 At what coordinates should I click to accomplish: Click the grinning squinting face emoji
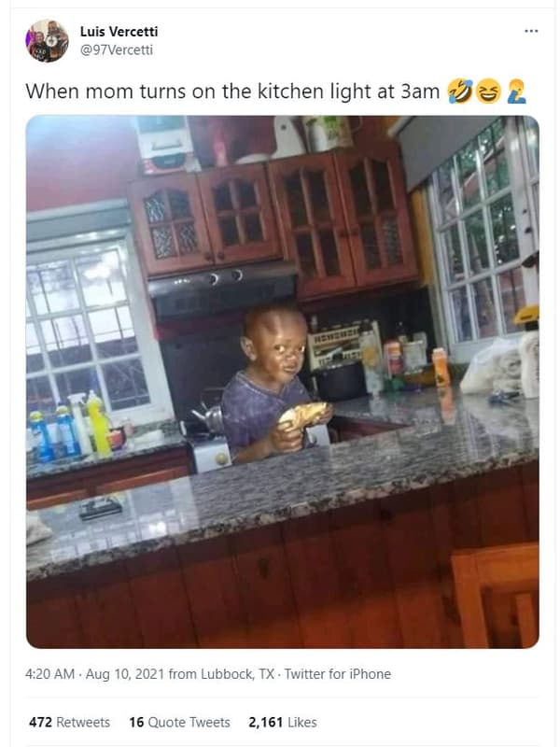[488, 92]
